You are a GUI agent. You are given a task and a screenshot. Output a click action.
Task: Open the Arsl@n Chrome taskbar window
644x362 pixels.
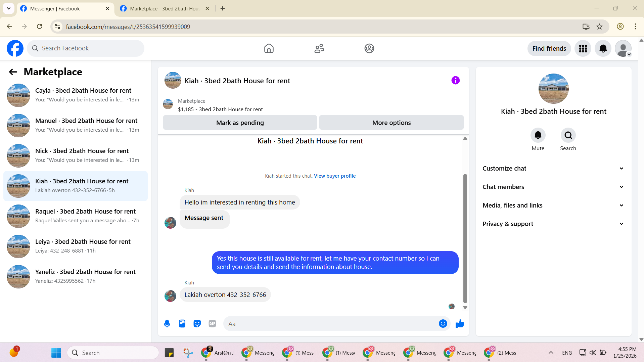coord(218,353)
